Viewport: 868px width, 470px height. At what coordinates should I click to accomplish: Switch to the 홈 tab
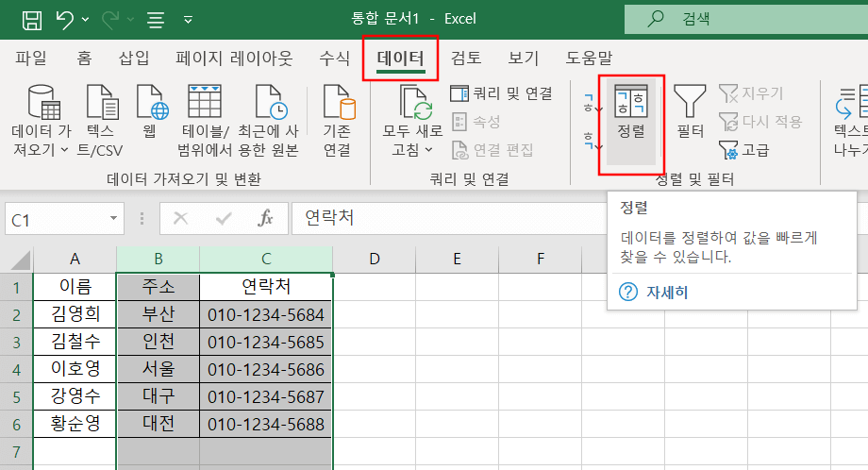pos(84,58)
